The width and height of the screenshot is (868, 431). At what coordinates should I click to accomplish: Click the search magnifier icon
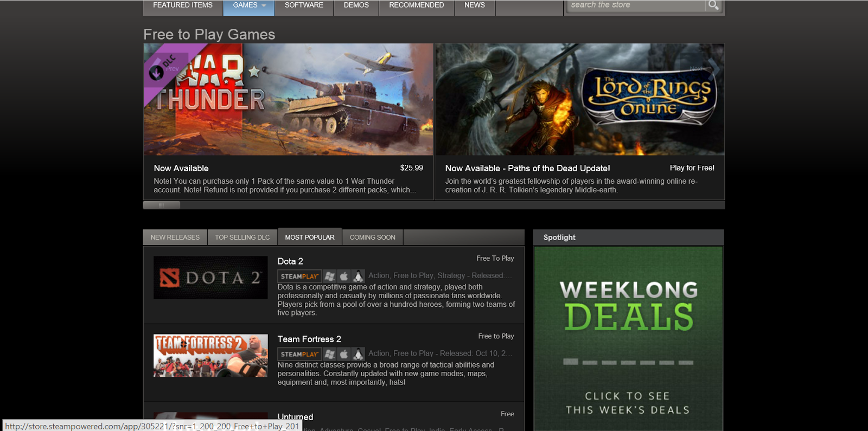[713, 5]
